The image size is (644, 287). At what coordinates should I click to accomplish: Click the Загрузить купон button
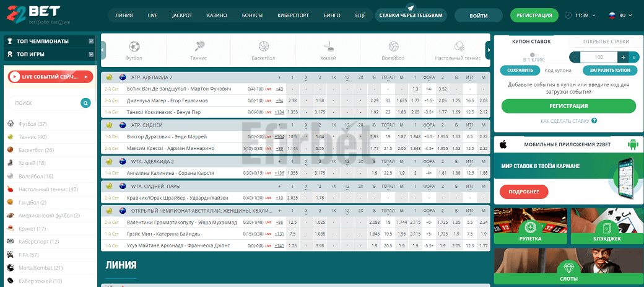pyautogui.click(x=610, y=70)
